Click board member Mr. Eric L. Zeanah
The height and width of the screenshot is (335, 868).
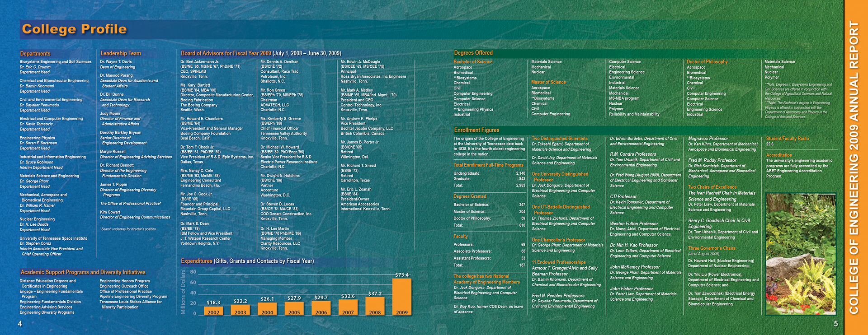[x=356, y=190]
